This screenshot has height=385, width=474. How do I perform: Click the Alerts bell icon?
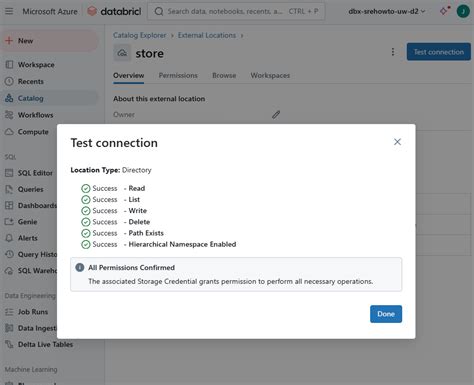(x=9, y=238)
